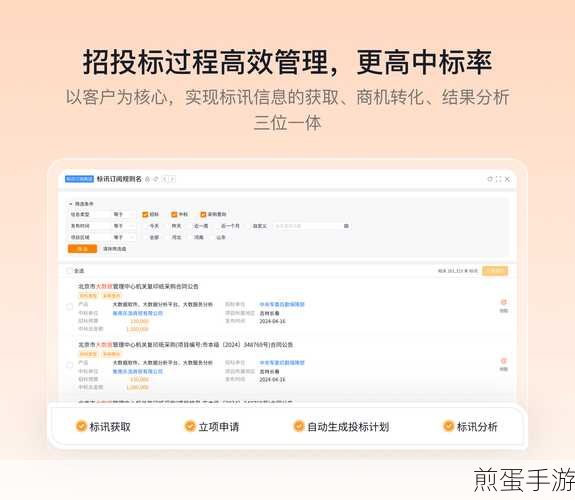Click the check icon beside 标讯获取
Viewport: 575px width, 500px height.
pos(81,426)
